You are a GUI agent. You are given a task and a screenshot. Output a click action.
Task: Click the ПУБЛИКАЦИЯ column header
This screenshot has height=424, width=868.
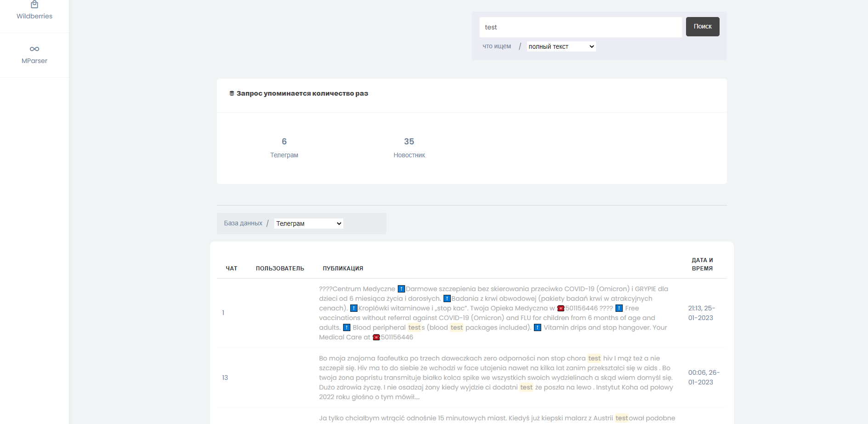point(343,269)
